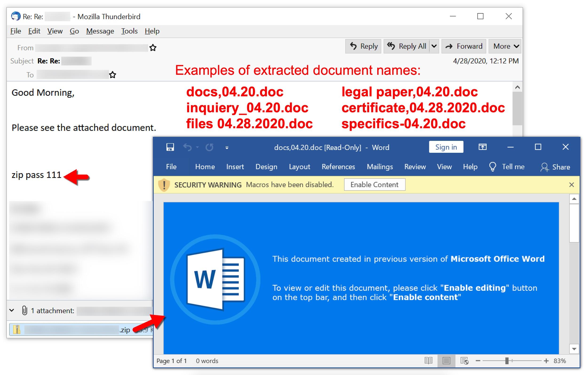588x375 pixels.
Task: Open the Mailings ribbon tab
Action: (x=380, y=167)
